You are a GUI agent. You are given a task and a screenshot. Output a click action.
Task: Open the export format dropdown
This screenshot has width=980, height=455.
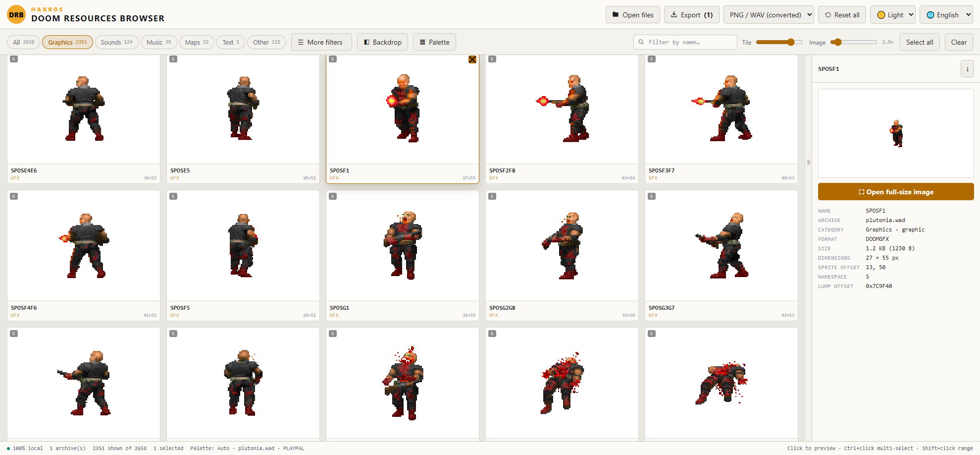point(769,15)
